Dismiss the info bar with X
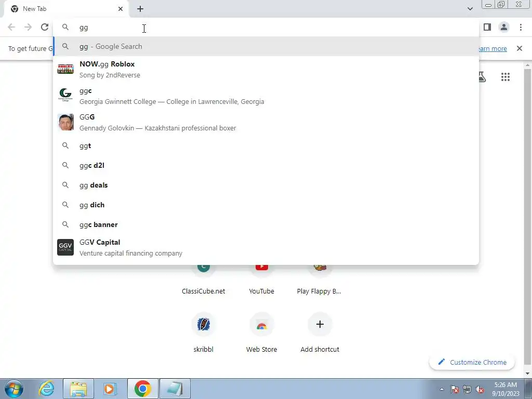Viewport: 532px width, 399px height. pyautogui.click(x=519, y=48)
